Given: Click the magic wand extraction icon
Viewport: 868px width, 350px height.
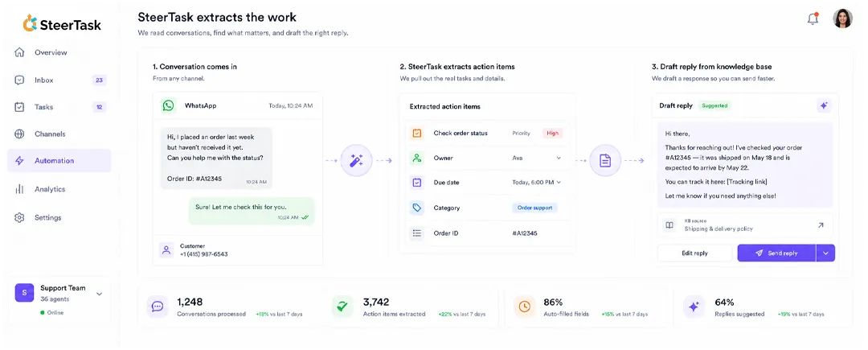Looking at the screenshot, I should [356, 161].
